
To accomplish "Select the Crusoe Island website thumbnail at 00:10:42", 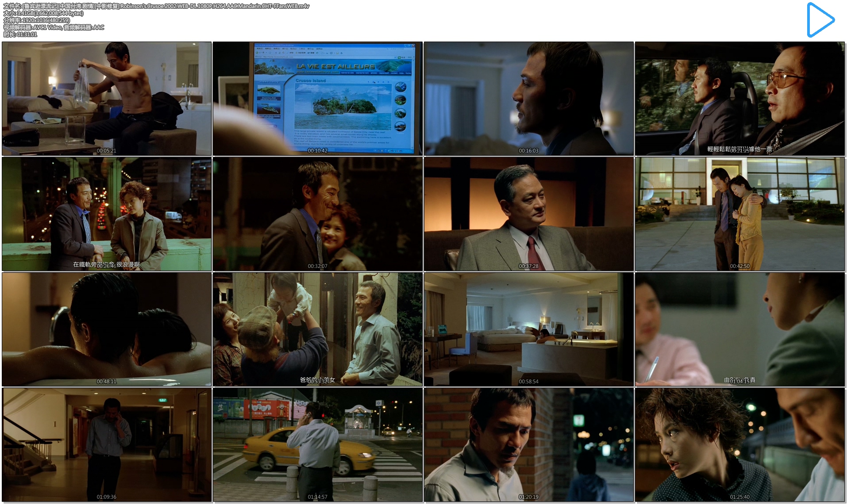I will pos(318,99).
